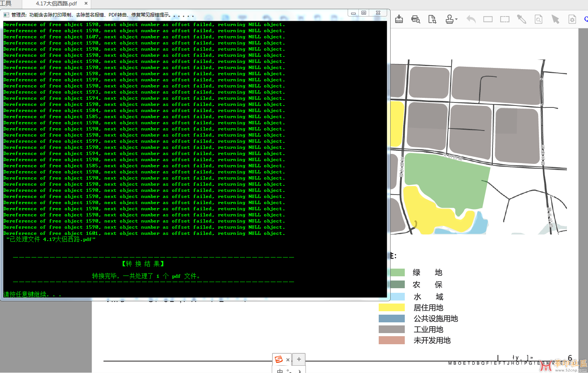The height and width of the screenshot is (373, 588).
Task: Click the 【转 换 结 果】 heading
Action: [x=143, y=264]
